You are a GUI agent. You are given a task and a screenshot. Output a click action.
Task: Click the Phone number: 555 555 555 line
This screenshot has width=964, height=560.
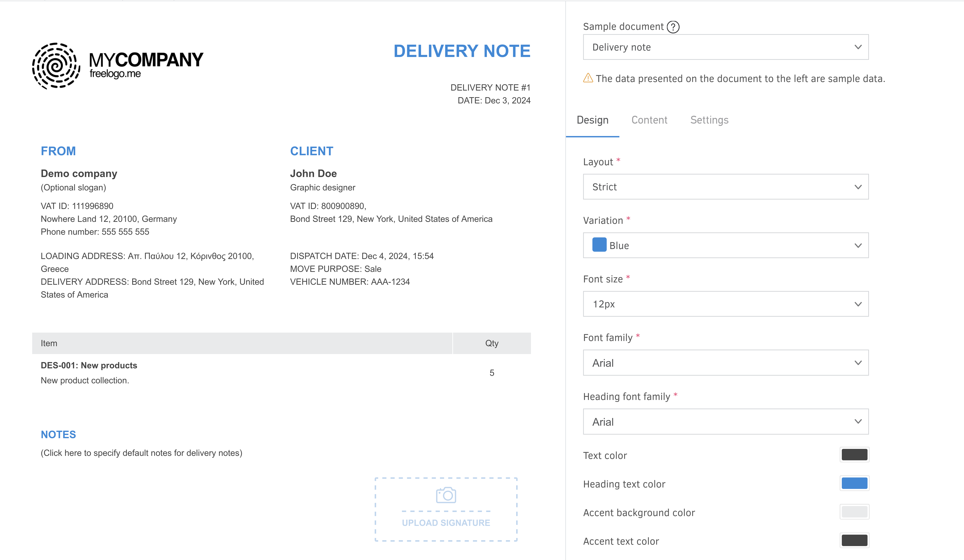pyautogui.click(x=95, y=232)
